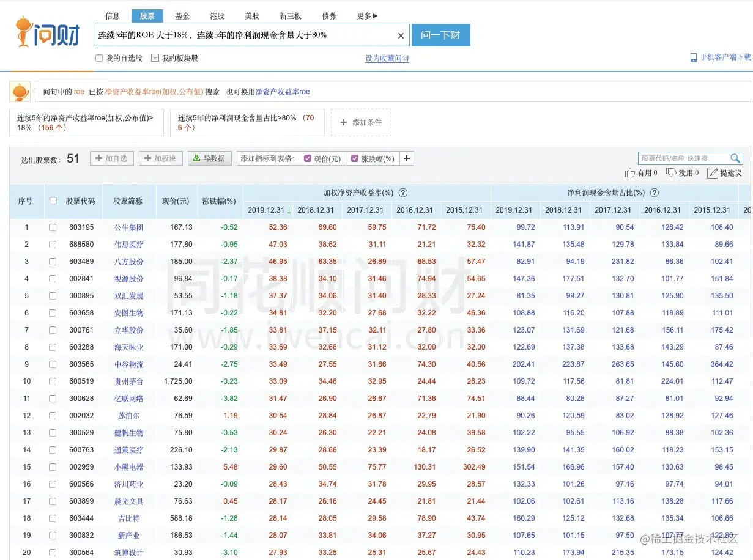
Task: Click the robot mascot avatar icon
Action: [x=20, y=92]
